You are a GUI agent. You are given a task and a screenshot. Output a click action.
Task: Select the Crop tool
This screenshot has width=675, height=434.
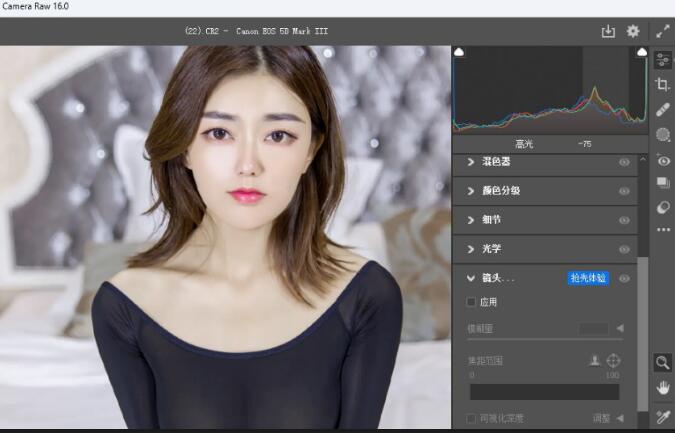tap(663, 84)
